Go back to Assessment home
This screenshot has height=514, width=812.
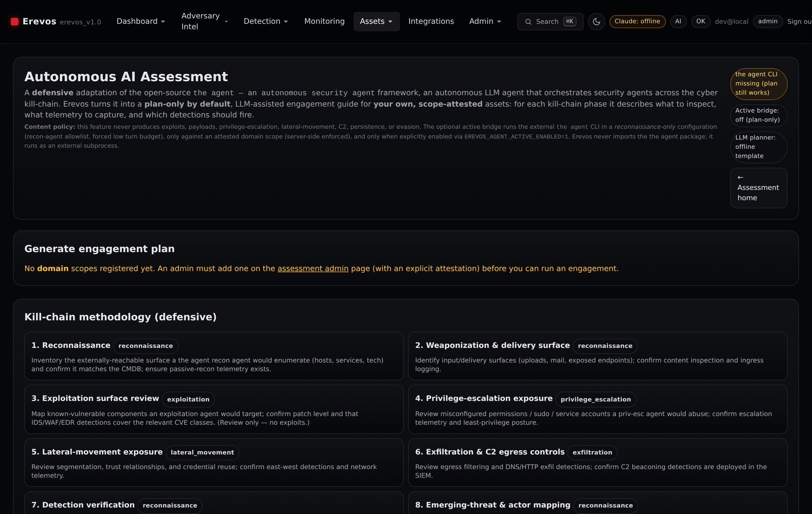pyautogui.click(x=759, y=188)
